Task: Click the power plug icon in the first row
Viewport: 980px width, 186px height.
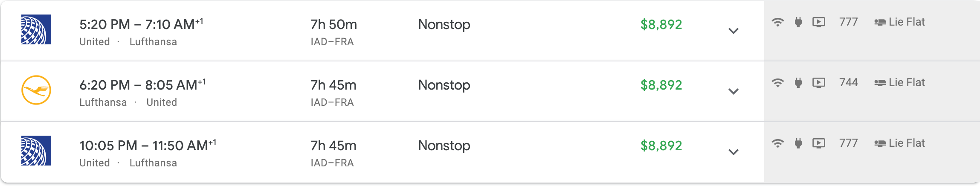Action: (x=798, y=22)
